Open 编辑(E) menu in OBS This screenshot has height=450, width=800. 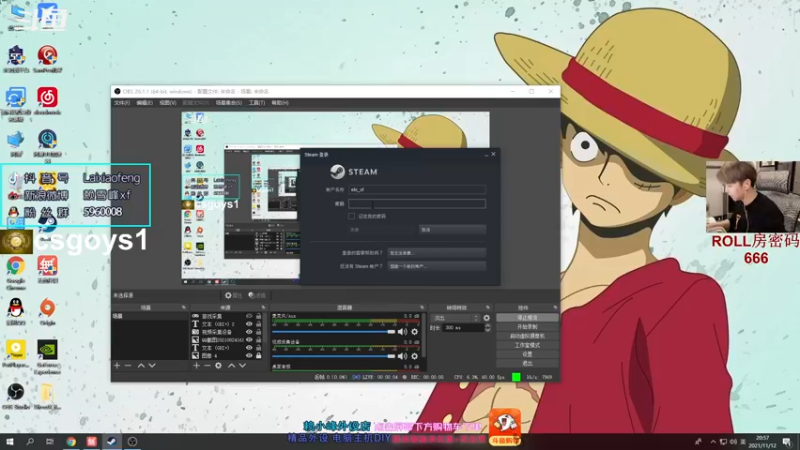[x=144, y=103]
